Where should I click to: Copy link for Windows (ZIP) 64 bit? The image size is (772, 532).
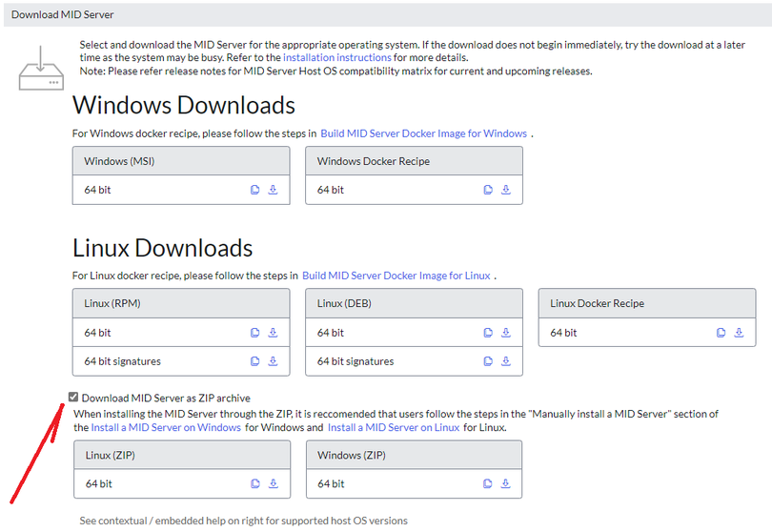(x=487, y=483)
